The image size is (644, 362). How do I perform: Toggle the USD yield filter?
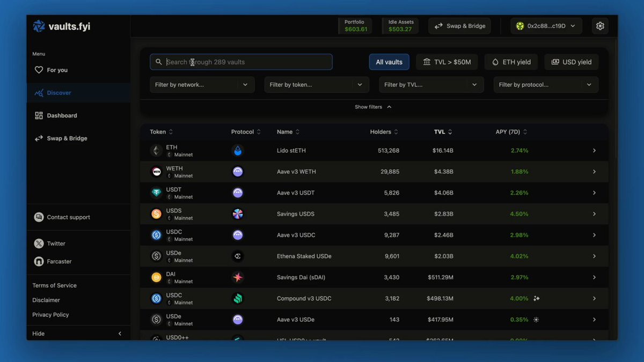pos(571,62)
